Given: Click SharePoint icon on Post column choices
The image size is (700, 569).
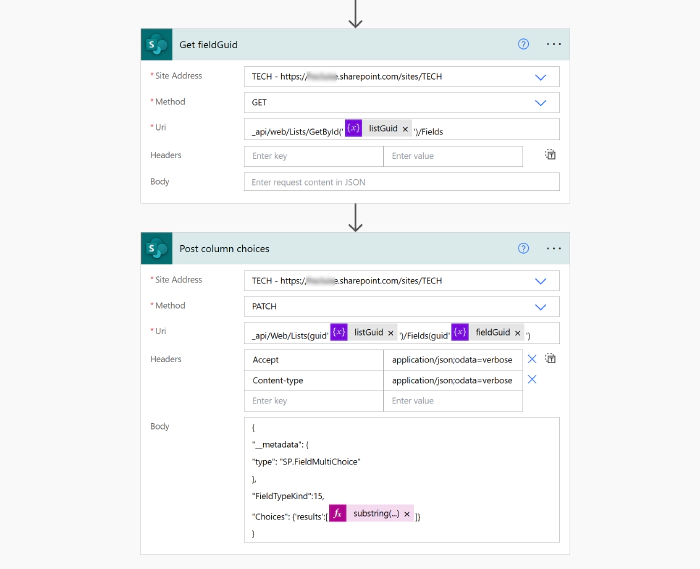Looking at the screenshot, I should (x=156, y=249).
